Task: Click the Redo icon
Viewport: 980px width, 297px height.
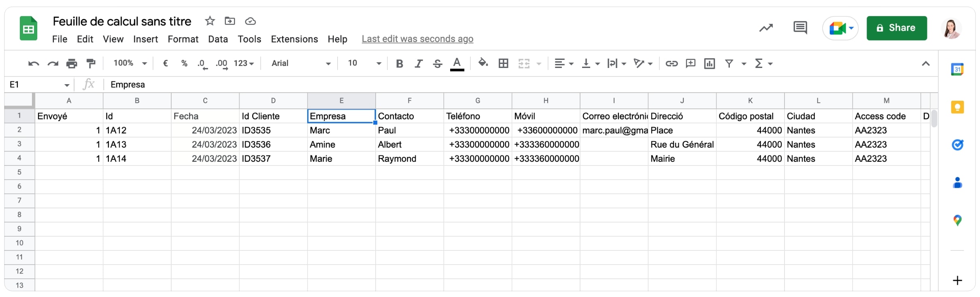Action: click(x=53, y=64)
